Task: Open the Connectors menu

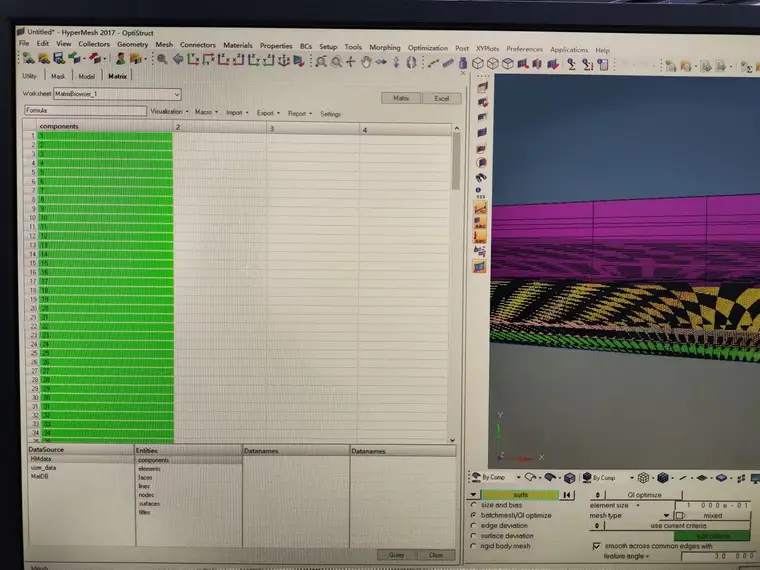Action: pos(198,45)
